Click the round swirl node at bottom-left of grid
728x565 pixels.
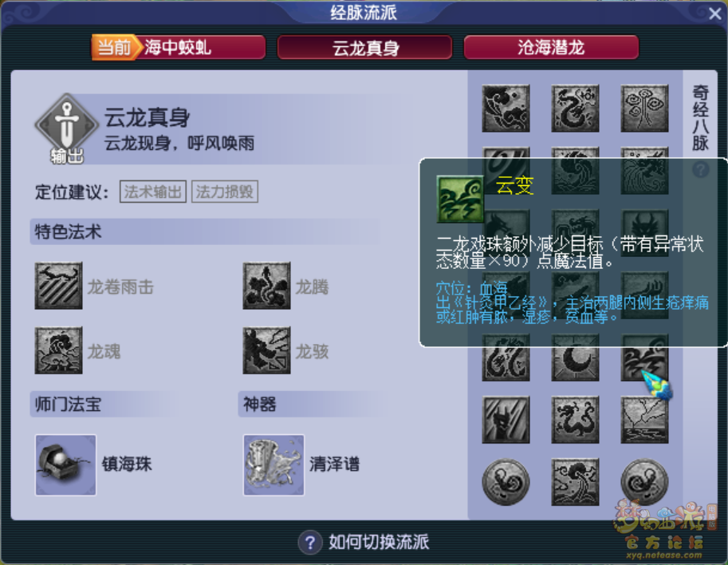tap(506, 482)
